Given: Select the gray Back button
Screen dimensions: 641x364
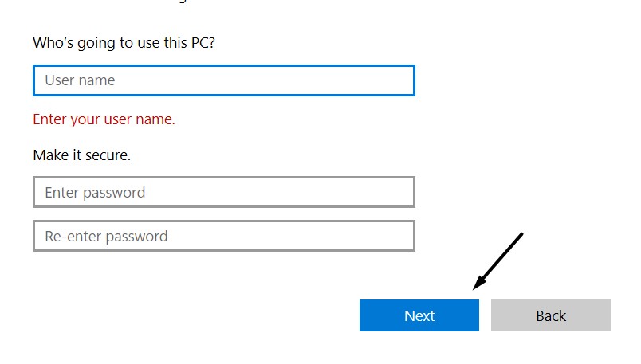Looking at the screenshot, I should pyautogui.click(x=550, y=315).
